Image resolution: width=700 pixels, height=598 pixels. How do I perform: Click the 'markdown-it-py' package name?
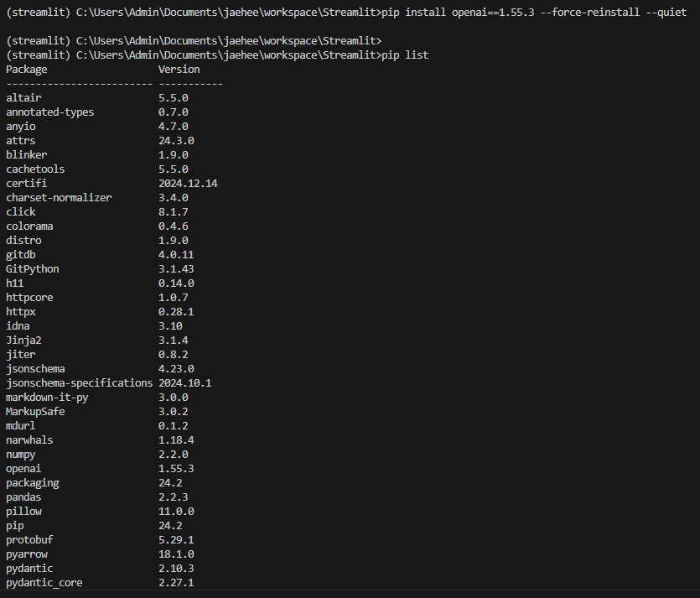47,398
